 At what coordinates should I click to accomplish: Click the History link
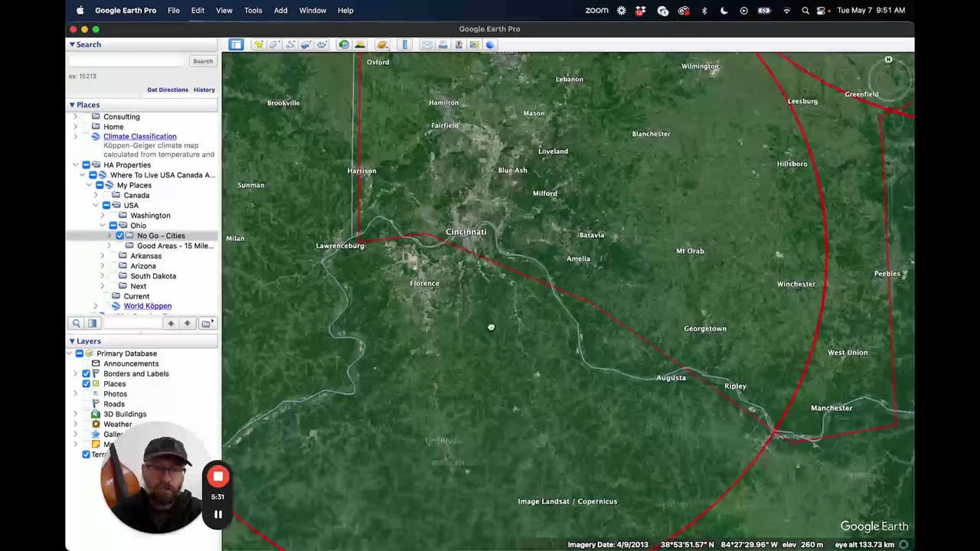[x=204, y=90]
